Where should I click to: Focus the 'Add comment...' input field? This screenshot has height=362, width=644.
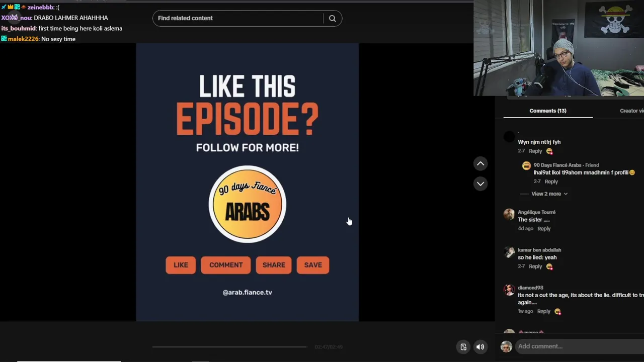(x=579, y=346)
